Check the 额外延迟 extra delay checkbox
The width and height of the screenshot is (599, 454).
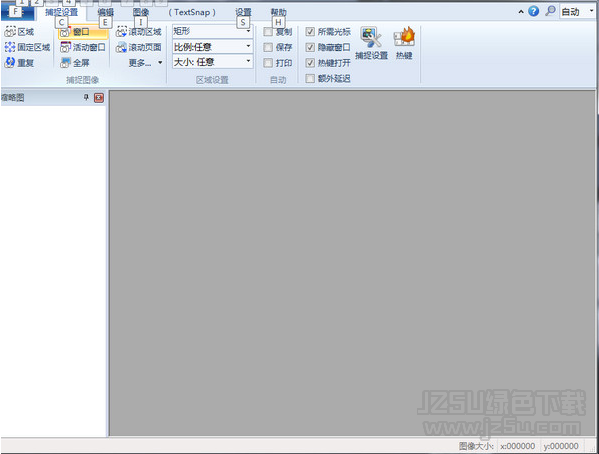pyautogui.click(x=310, y=78)
